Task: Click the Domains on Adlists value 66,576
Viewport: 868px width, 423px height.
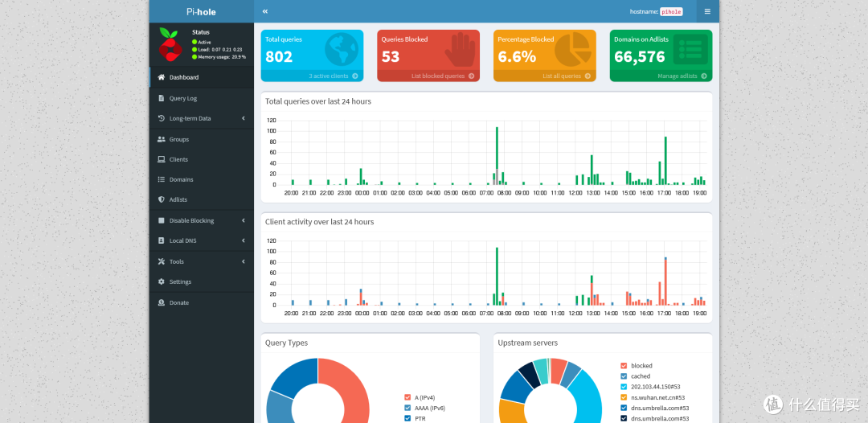Action: [x=640, y=56]
